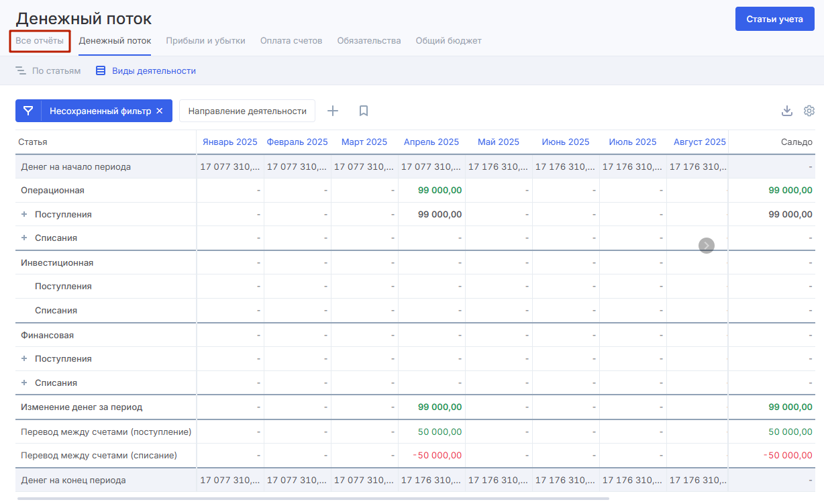
Task: Select 'Перевод между счетами (списание)' row label
Action: tap(99, 456)
